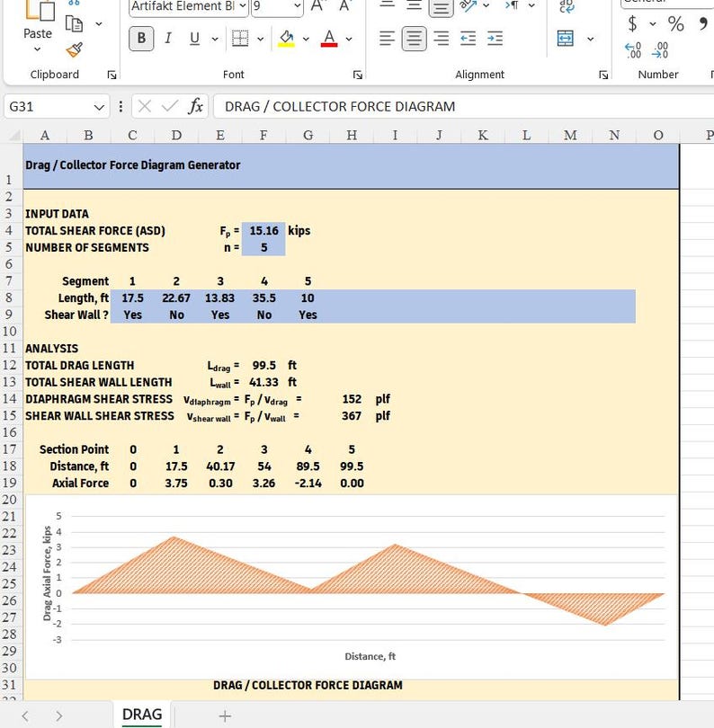Toggle bottom vertical alignment

441,7
